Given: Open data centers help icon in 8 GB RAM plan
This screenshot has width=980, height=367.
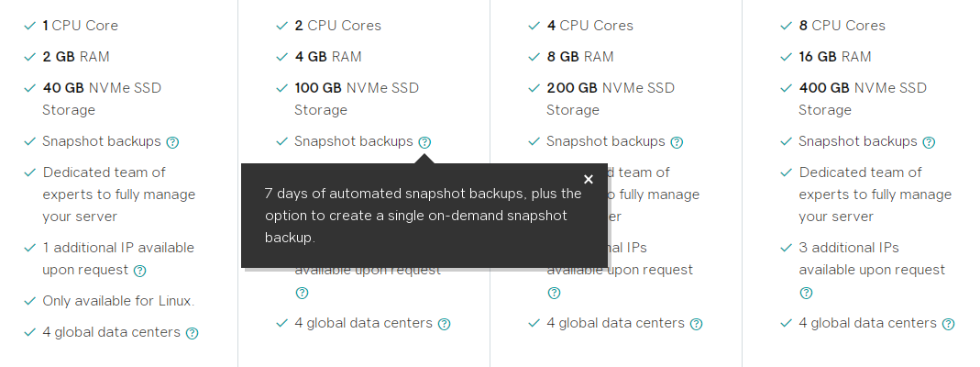Looking at the screenshot, I should [696, 324].
